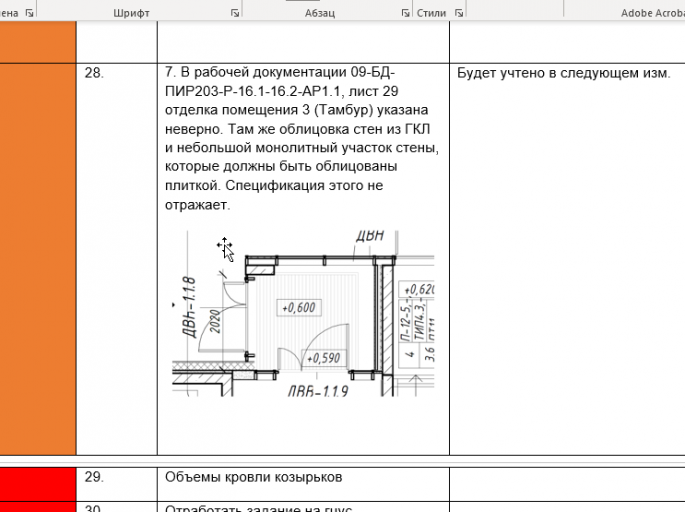Click the Шрифт group label
This screenshot has width=685, height=512.
point(131,13)
